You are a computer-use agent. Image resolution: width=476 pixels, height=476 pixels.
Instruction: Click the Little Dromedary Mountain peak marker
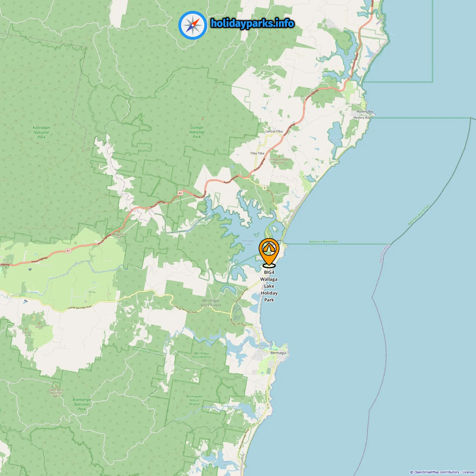279,157
